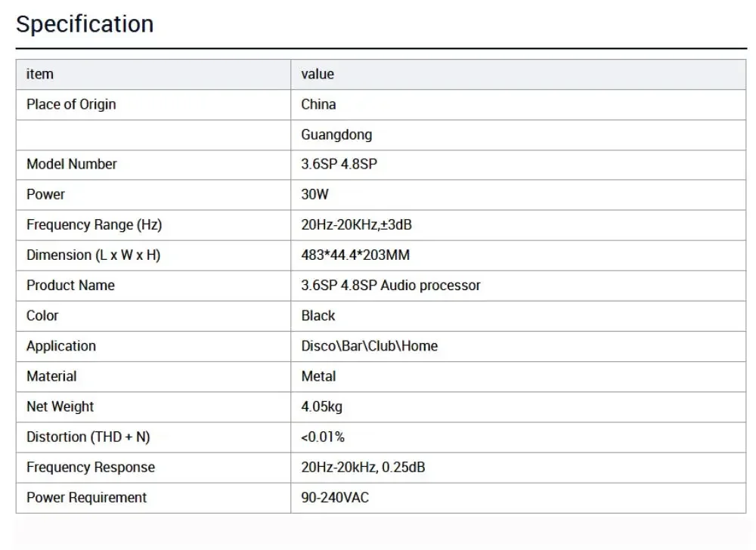
Task: Select the Frequency Response label
Action: point(91,467)
